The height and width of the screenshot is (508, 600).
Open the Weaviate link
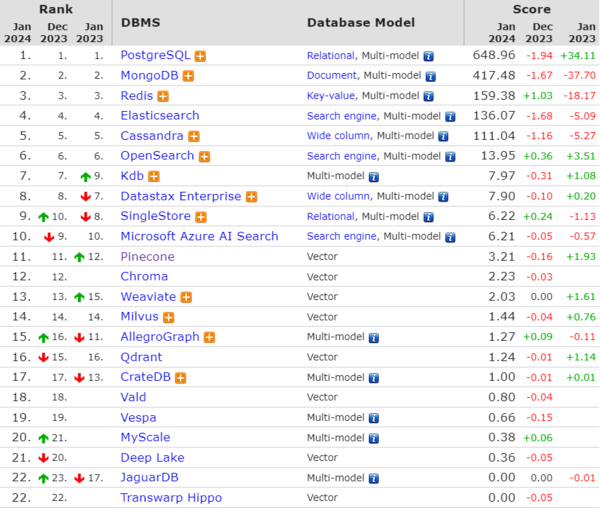(x=148, y=297)
